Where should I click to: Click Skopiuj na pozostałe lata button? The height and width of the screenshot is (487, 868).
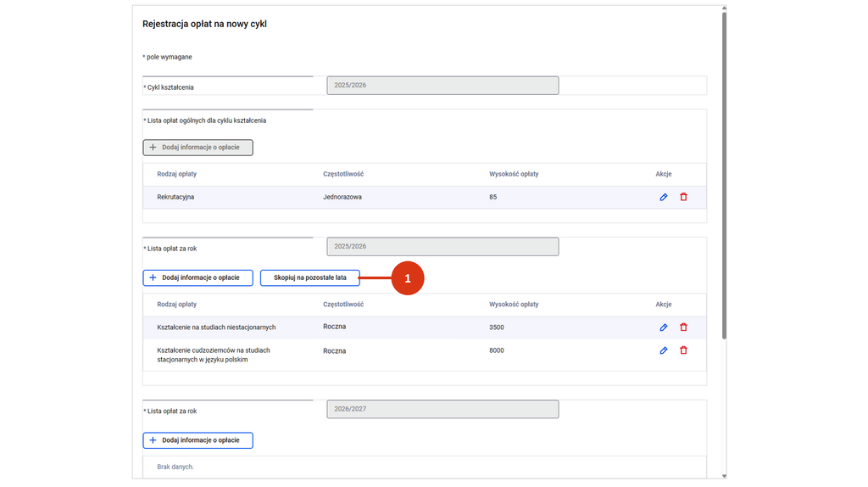tap(310, 277)
